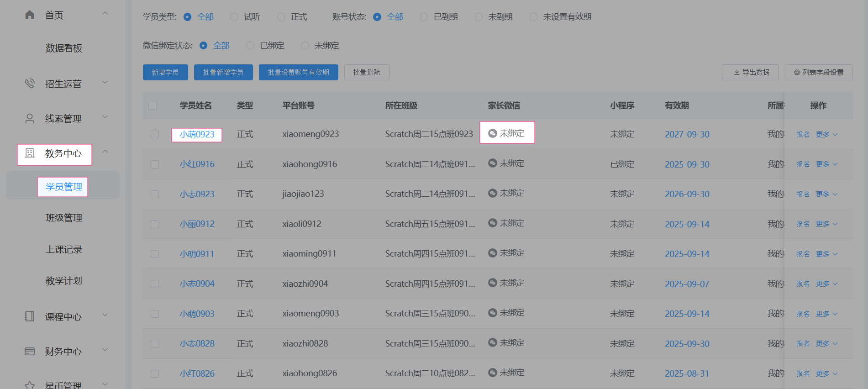This screenshot has height=389, width=868.
Task: Tick the checkbox for 小萌0923
Action: tap(155, 134)
